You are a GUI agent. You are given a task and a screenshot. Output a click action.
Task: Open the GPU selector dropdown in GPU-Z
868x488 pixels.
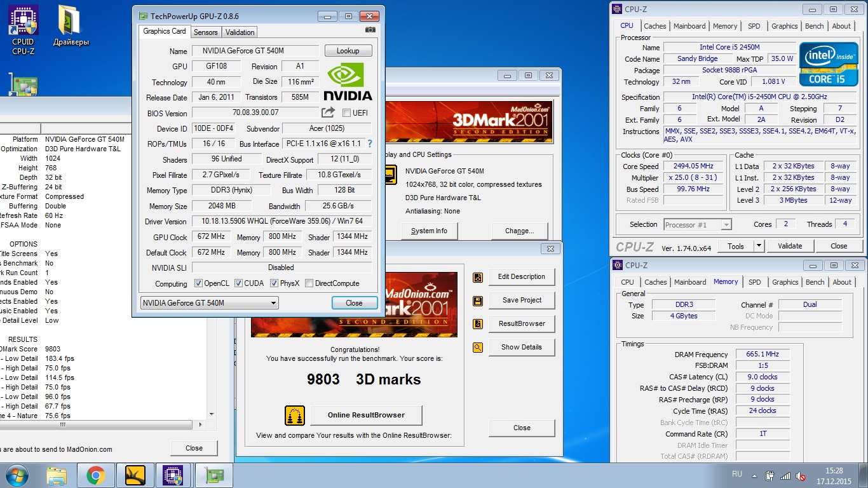click(x=210, y=303)
